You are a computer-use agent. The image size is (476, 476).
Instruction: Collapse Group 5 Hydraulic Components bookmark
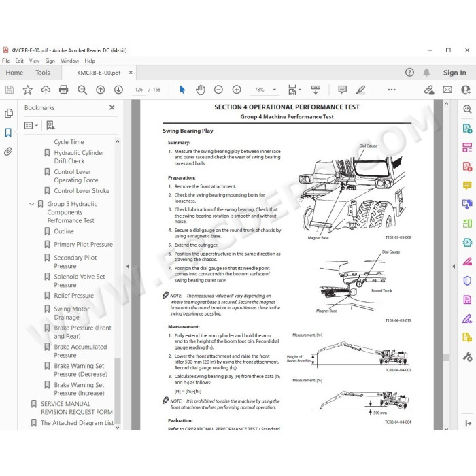click(31, 204)
